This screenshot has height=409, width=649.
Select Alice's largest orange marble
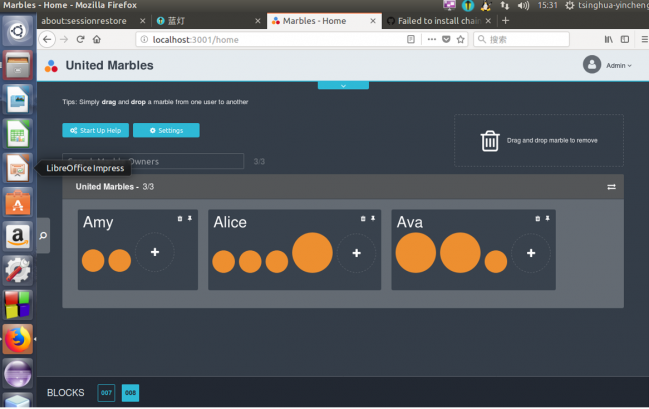tap(312, 252)
